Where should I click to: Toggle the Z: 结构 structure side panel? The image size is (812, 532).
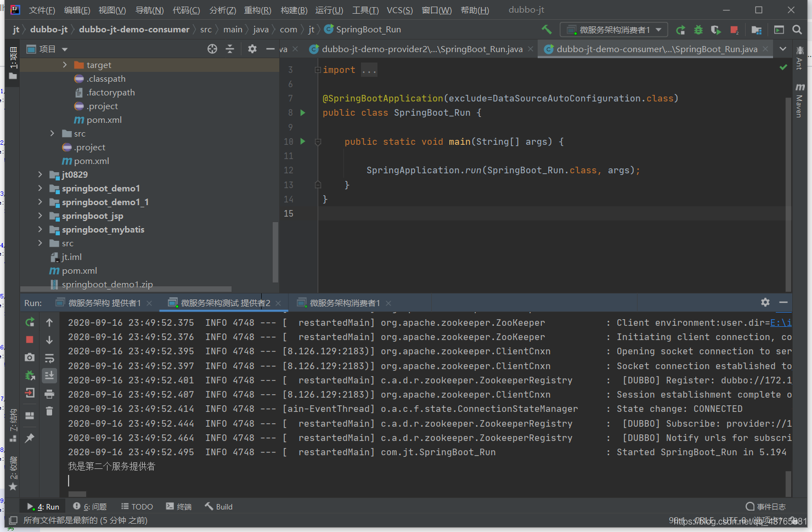[x=13, y=426]
